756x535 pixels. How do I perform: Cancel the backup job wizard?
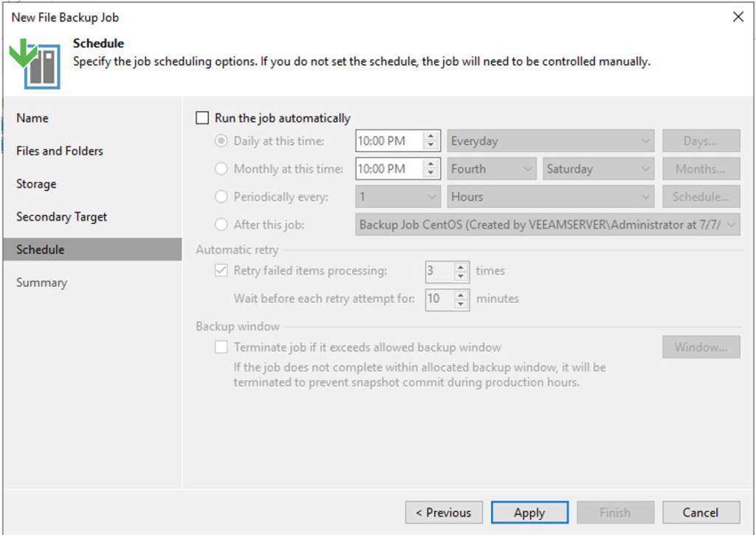point(701,512)
